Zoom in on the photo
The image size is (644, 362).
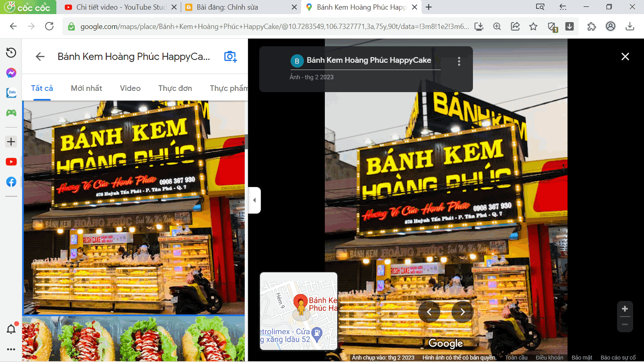[625, 309]
